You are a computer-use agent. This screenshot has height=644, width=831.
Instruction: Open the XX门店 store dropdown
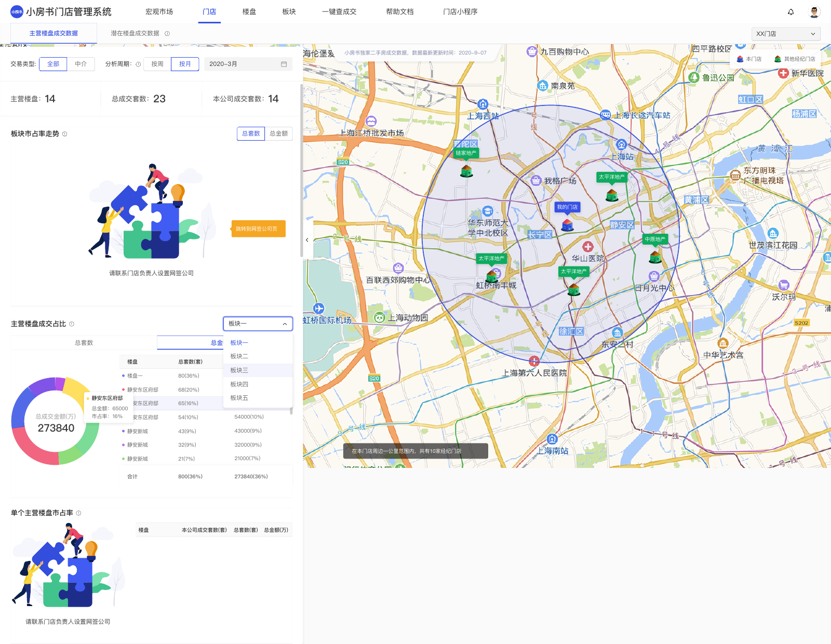[x=786, y=34]
